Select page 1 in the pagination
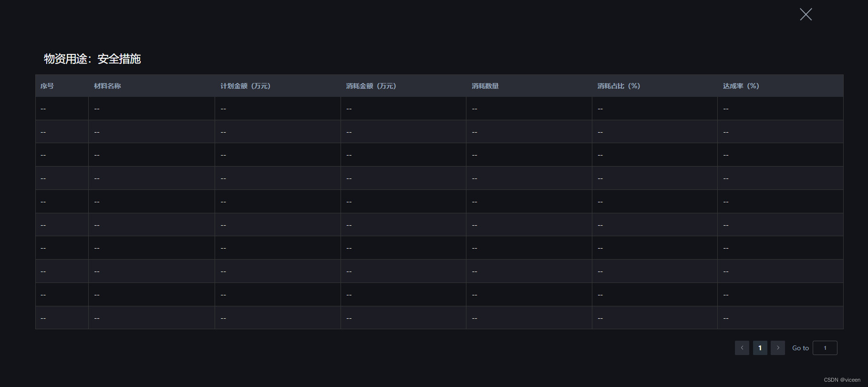Viewport: 868px width, 387px height. click(x=760, y=348)
